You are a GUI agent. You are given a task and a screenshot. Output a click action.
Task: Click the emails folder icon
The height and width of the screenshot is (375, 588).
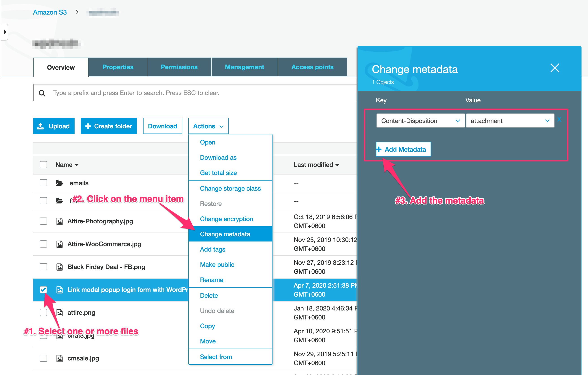(59, 183)
